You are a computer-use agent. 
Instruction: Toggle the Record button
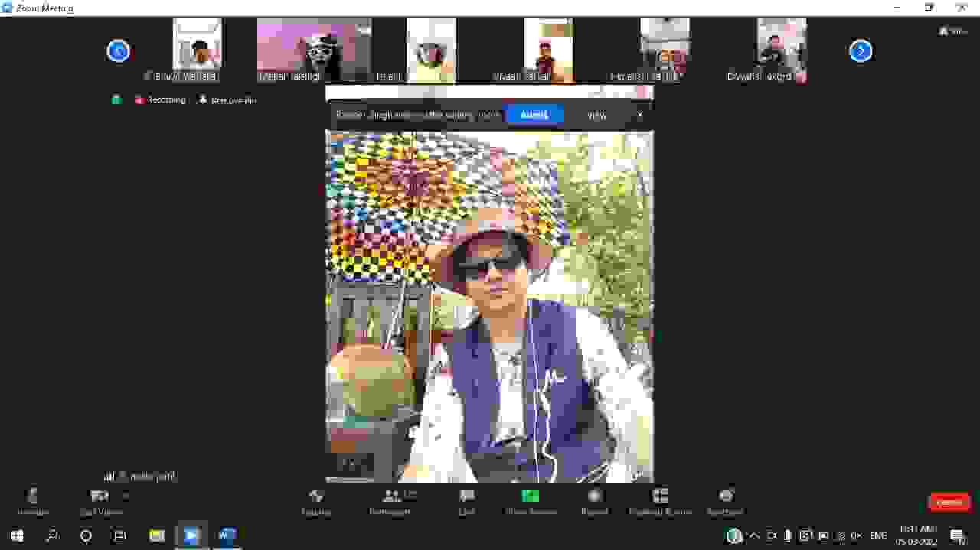594,497
